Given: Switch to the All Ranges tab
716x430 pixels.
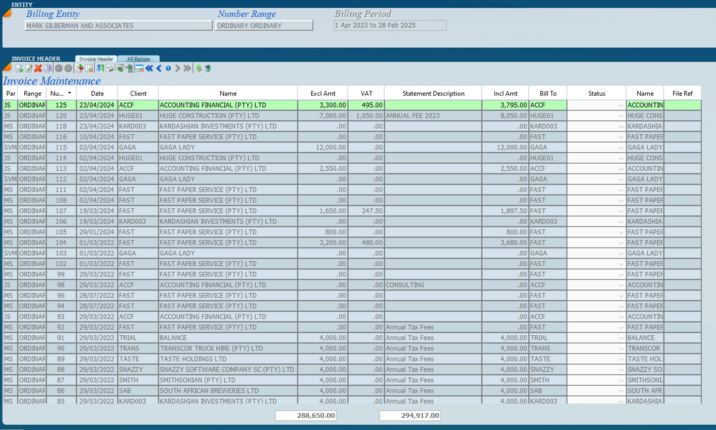Looking at the screenshot, I should [139, 59].
